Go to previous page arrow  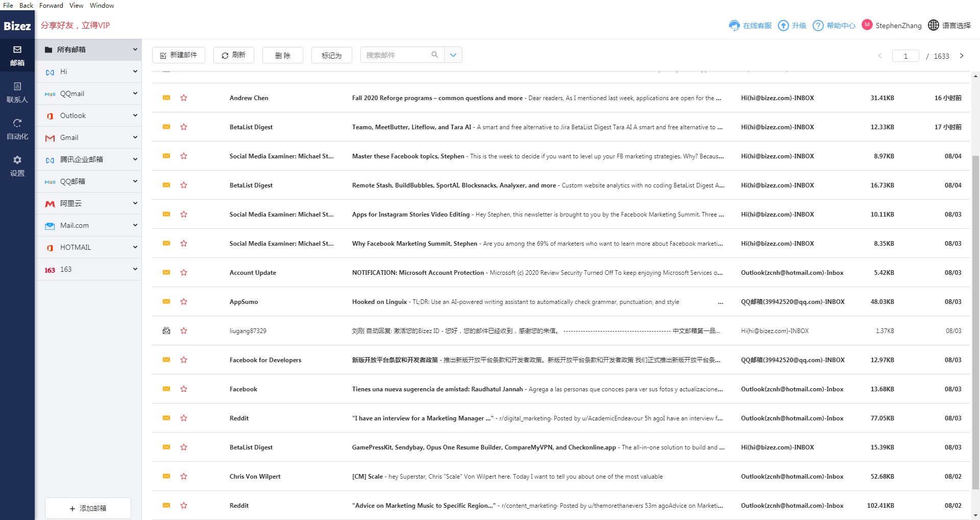click(x=880, y=56)
